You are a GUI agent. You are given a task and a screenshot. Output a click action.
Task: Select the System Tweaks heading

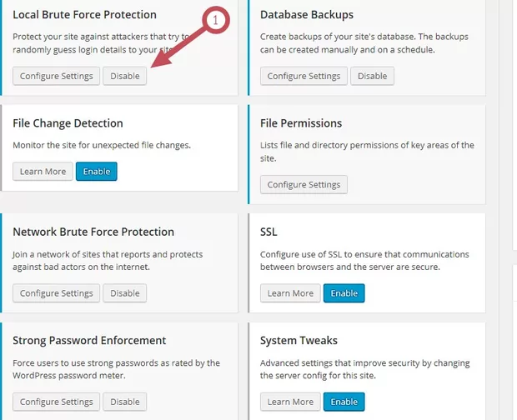299,340
